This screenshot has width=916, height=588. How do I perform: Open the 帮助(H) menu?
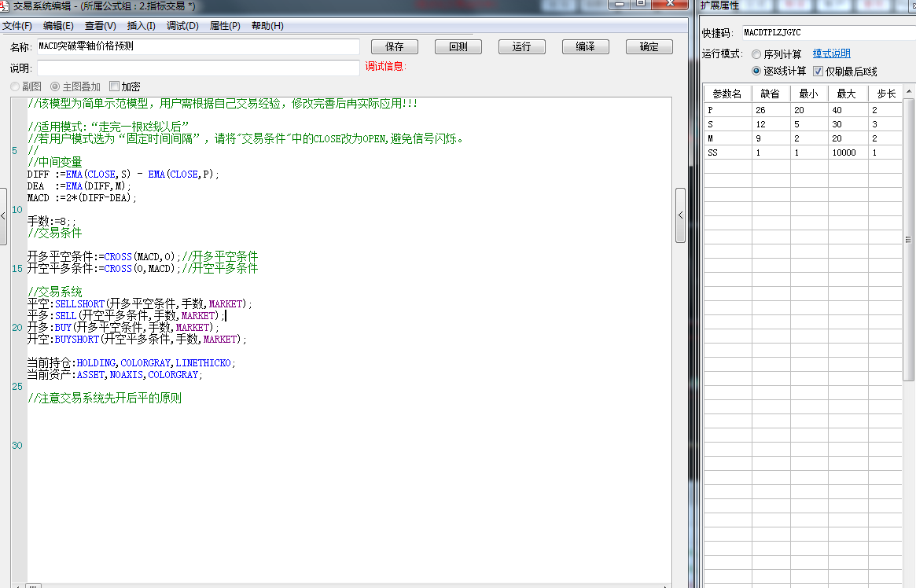267,26
